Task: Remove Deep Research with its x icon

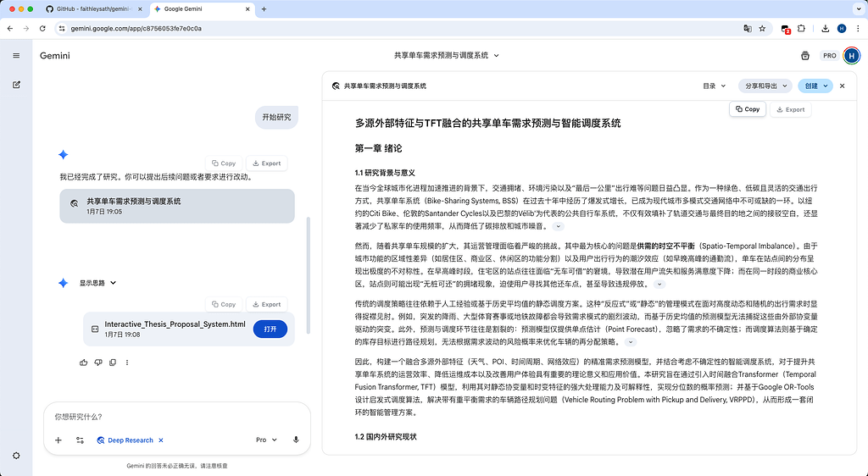Action: point(161,440)
